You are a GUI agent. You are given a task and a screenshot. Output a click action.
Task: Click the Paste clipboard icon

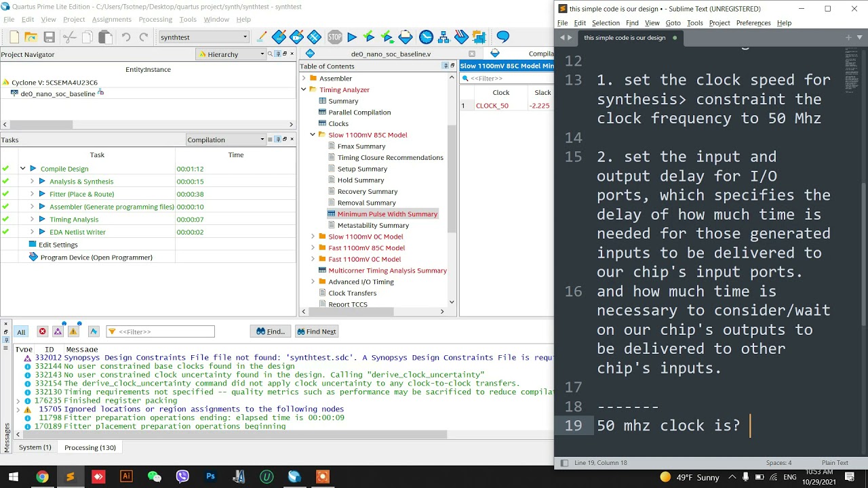[x=105, y=37]
